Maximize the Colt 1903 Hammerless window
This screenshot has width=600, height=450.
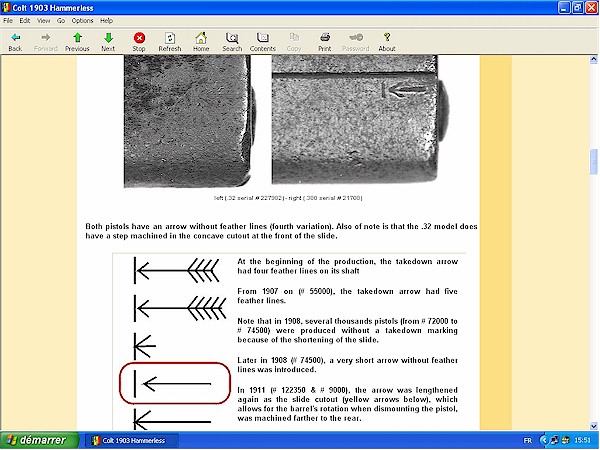578,8
